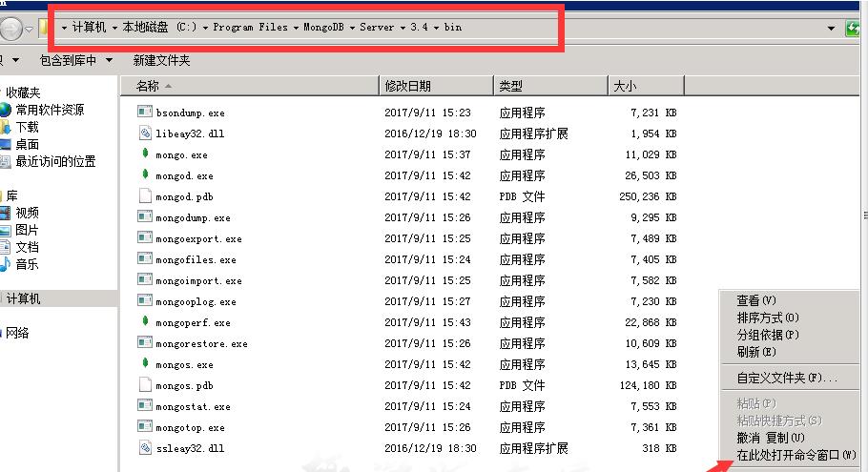Open the address bar history dropdown arrow
The image size is (868, 472).
point(831,28)
